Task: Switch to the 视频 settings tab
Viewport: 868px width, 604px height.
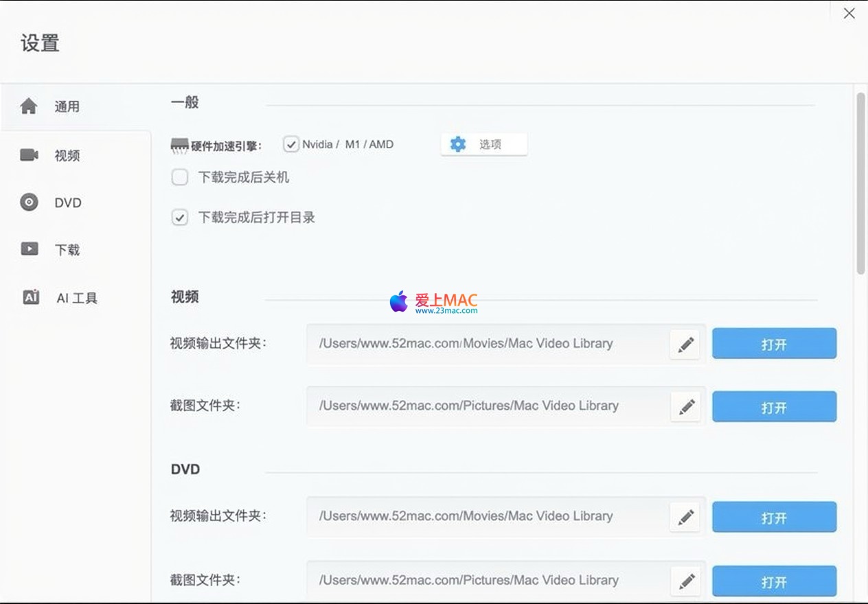Action: (67, 156)
